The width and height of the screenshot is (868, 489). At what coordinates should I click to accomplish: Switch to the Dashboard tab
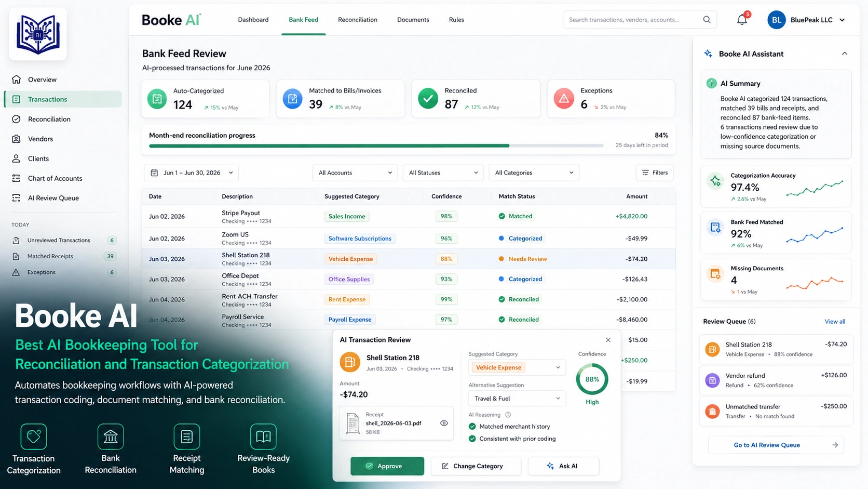click(253, 20)
